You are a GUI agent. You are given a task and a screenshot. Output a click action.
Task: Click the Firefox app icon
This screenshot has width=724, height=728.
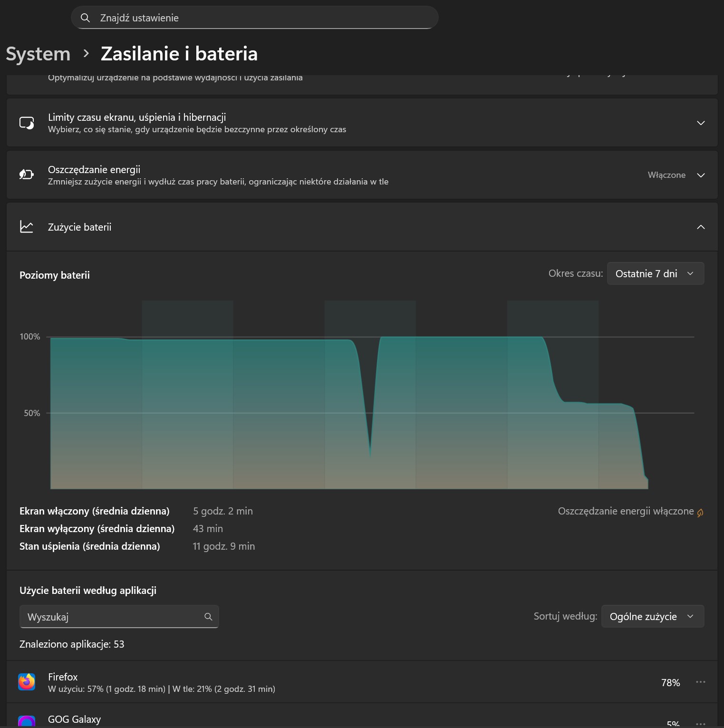pos(27,682)
